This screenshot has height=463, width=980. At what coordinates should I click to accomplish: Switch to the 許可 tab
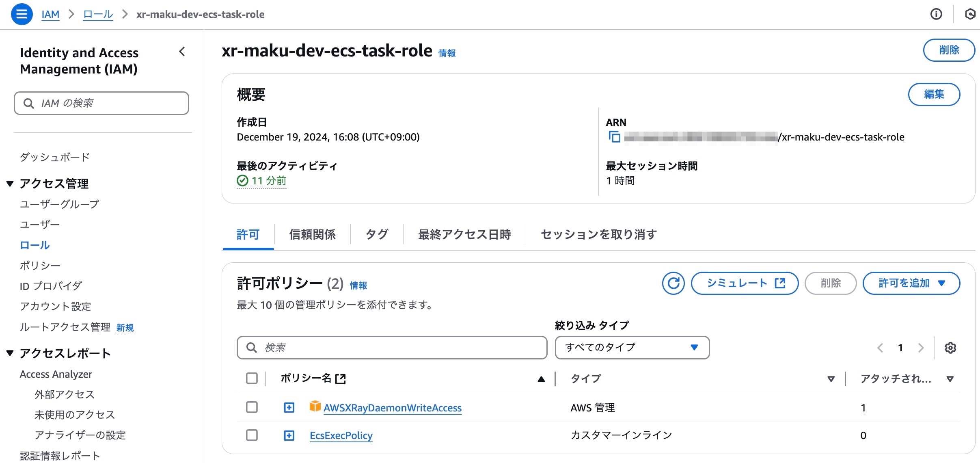[248, 234]
